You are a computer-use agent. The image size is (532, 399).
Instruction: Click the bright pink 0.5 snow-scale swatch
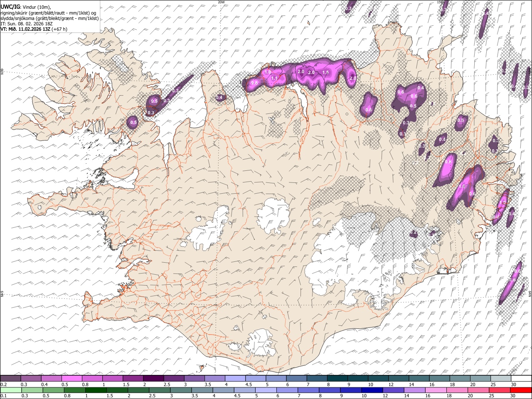pos(72,379)
